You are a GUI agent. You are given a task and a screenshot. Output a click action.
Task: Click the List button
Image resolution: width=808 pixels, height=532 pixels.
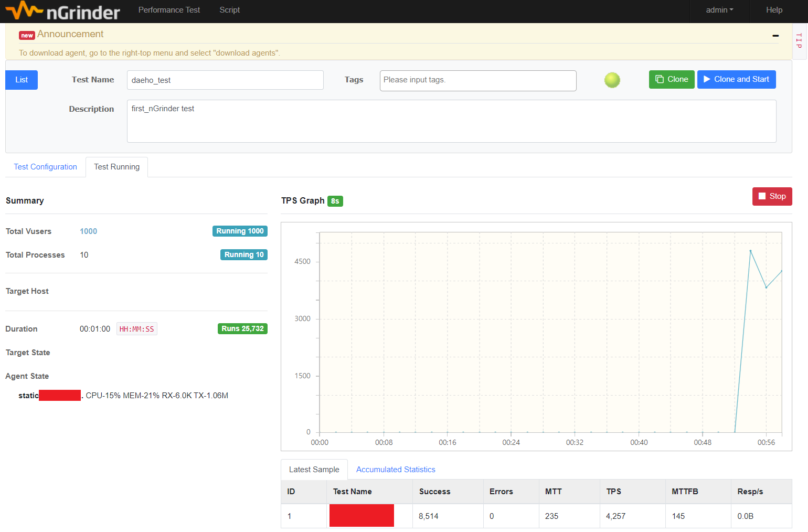(22, 80)
